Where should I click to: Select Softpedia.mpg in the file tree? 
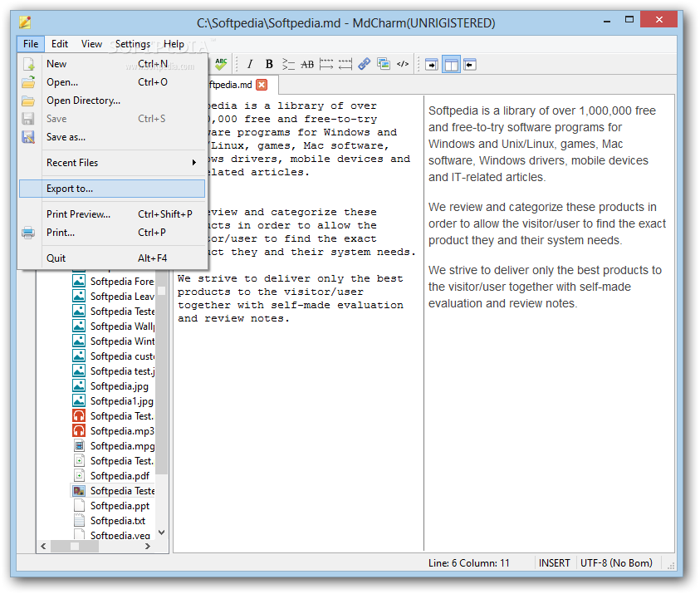coord(122,446)
